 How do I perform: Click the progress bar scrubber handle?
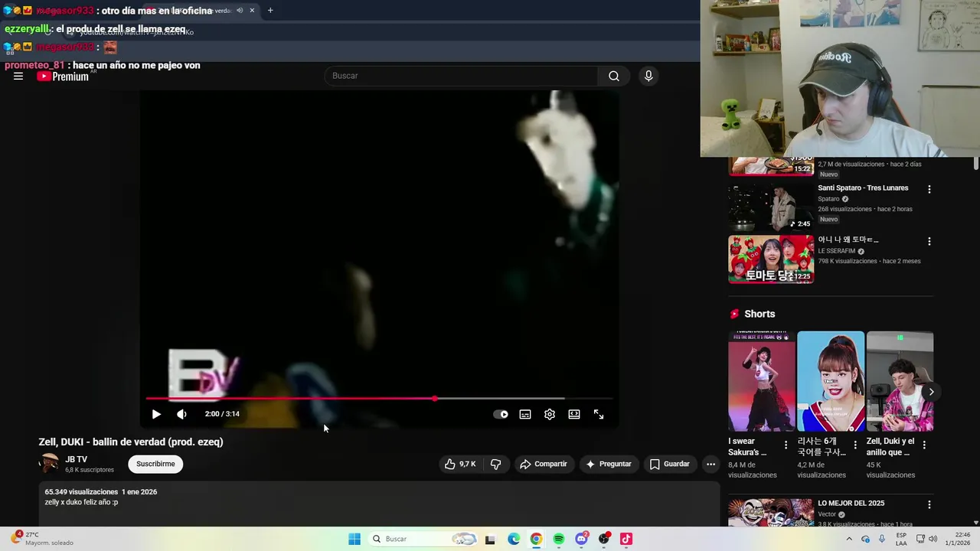click(435, 399)
